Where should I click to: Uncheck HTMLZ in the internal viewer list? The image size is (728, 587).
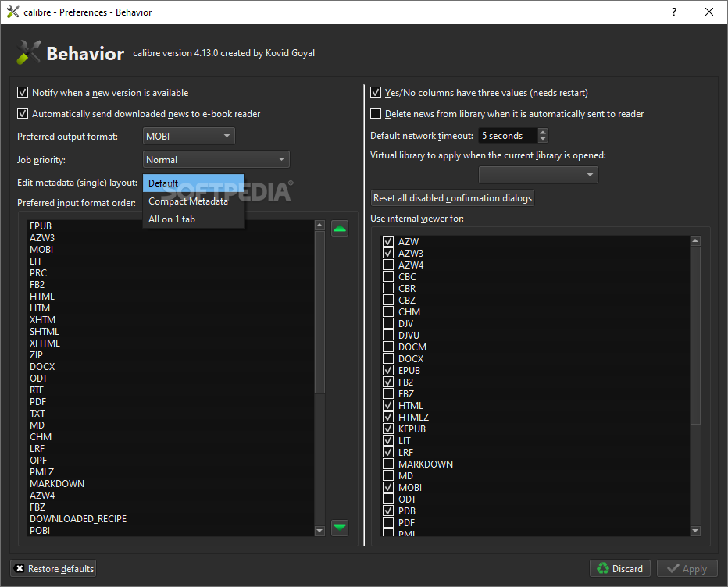(388, 417)
